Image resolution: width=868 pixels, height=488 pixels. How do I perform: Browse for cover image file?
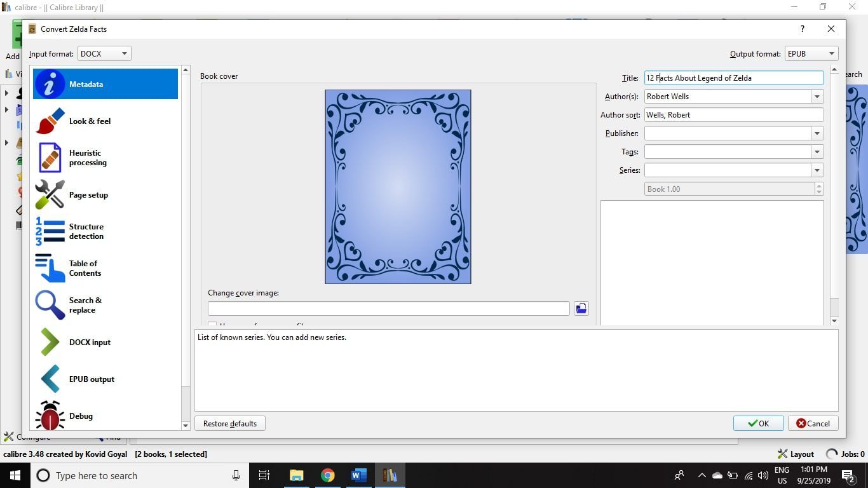tap(581, 308)
